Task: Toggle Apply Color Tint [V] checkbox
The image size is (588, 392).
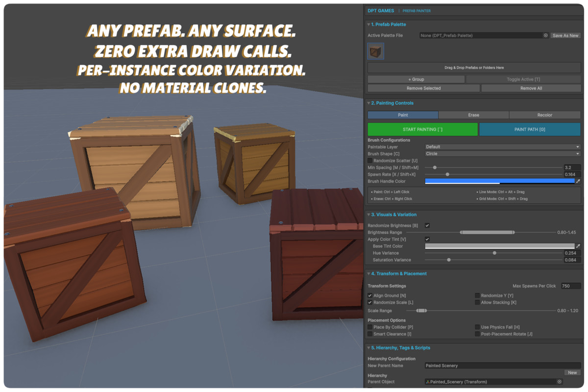Action: tap(427, 239)
